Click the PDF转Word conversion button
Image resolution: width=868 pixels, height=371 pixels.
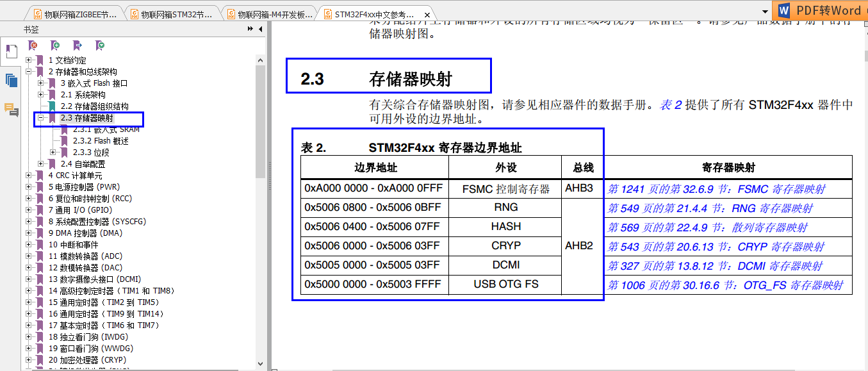pos(820,10)
